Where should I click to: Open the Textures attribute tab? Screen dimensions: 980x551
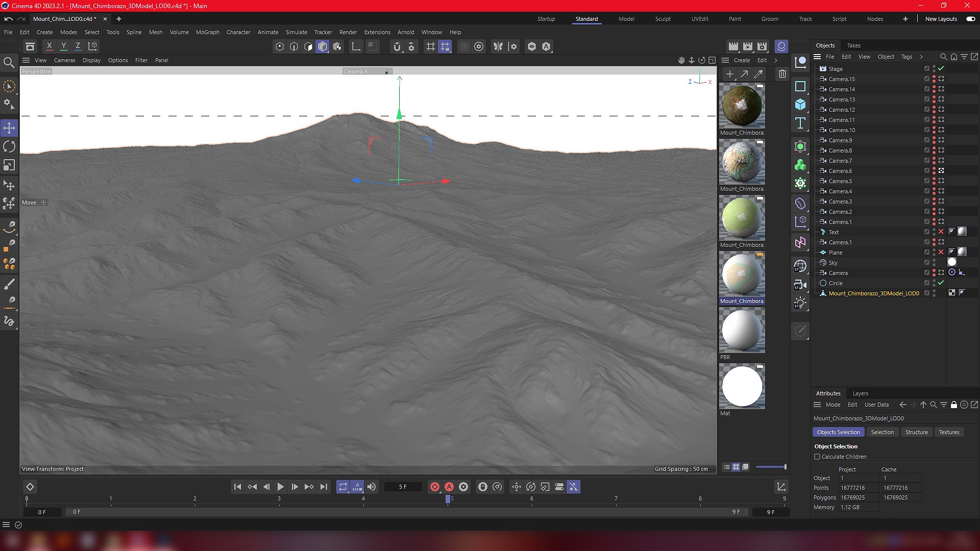(949, 432)
